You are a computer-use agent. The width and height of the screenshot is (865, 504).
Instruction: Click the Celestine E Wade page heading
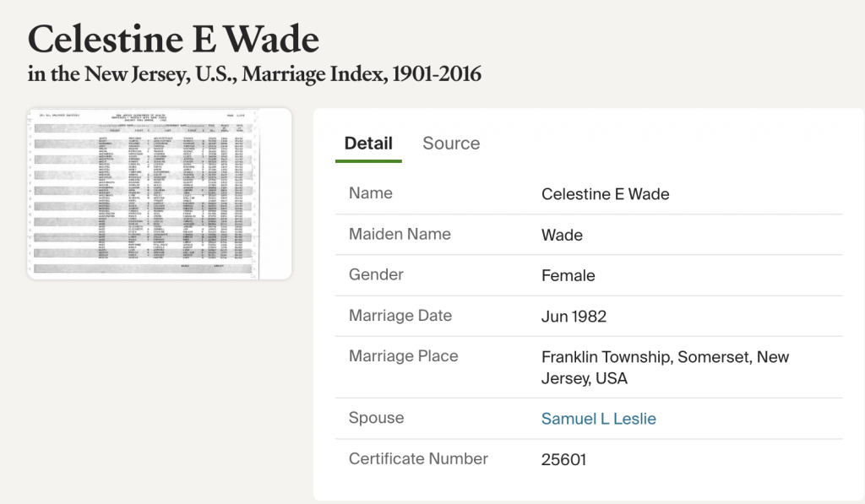coord(174,40)
